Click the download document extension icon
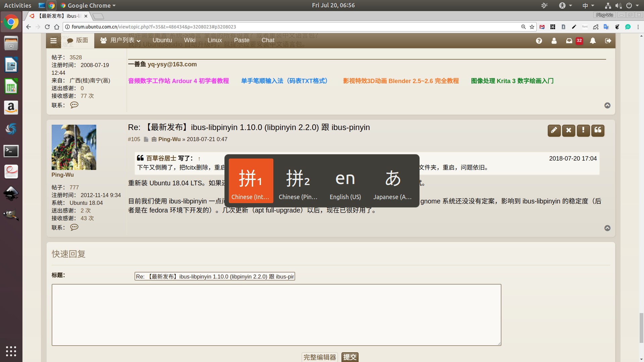Viewport: 644px width, 362px height. 563,27
